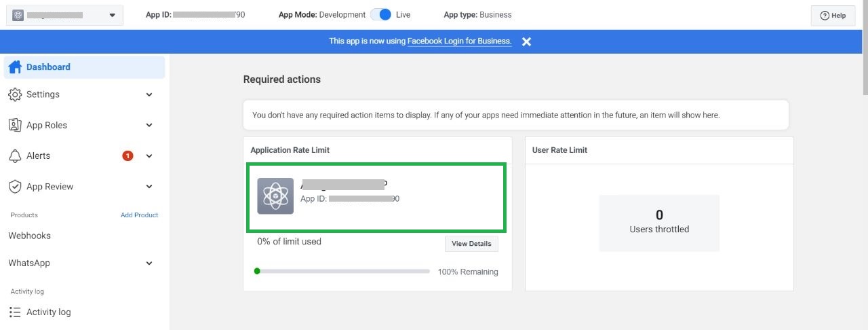Click the red alerts notification badge
The image size is (868, 330).
[x=127, y=156]
